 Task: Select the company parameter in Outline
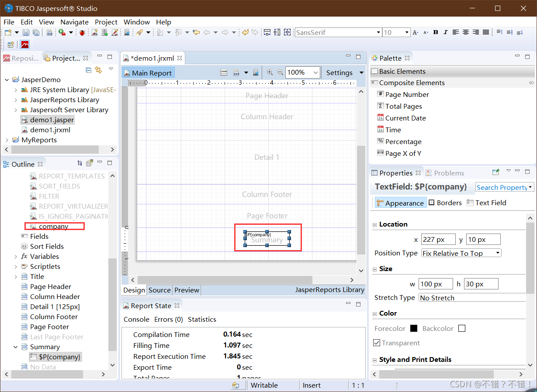tap(49, 226)
